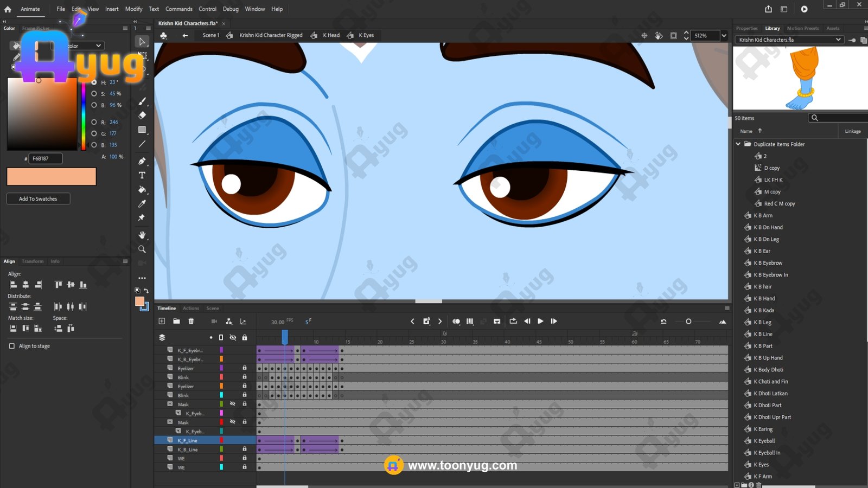Select the Asset Warp pin tool
This screenshot has height=488, width=868.
142,217
